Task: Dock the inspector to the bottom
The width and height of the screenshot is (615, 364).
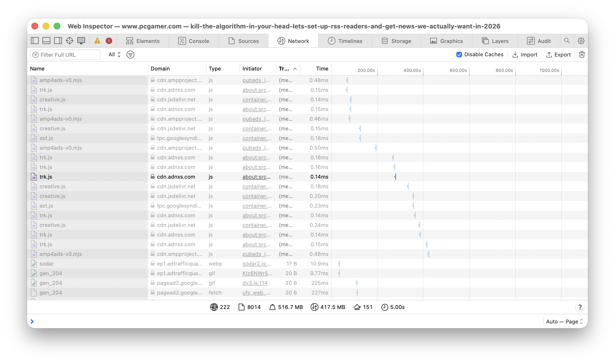Action: tap(46, 41)
